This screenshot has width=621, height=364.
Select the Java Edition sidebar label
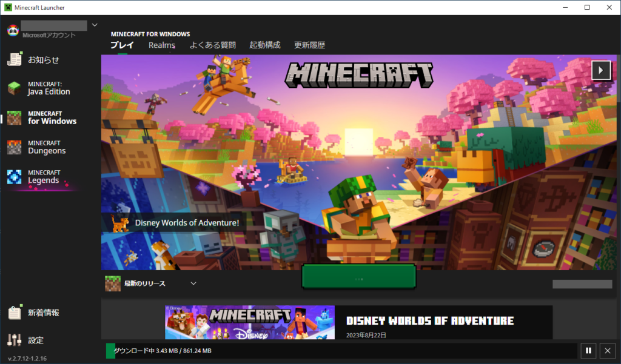49,91
